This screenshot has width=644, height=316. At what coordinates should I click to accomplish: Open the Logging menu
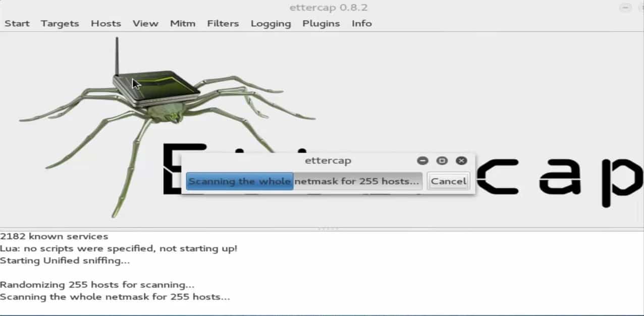[x=271, y=23]
